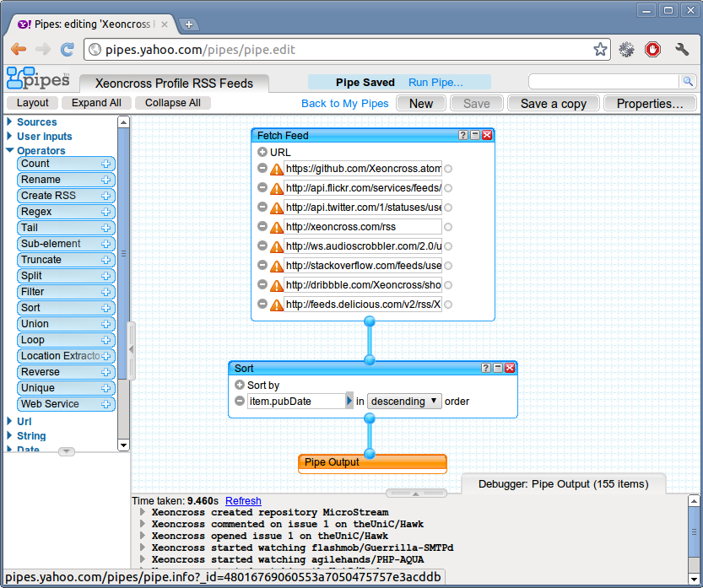Click the Run Pipe... link

tap(435, 83)
